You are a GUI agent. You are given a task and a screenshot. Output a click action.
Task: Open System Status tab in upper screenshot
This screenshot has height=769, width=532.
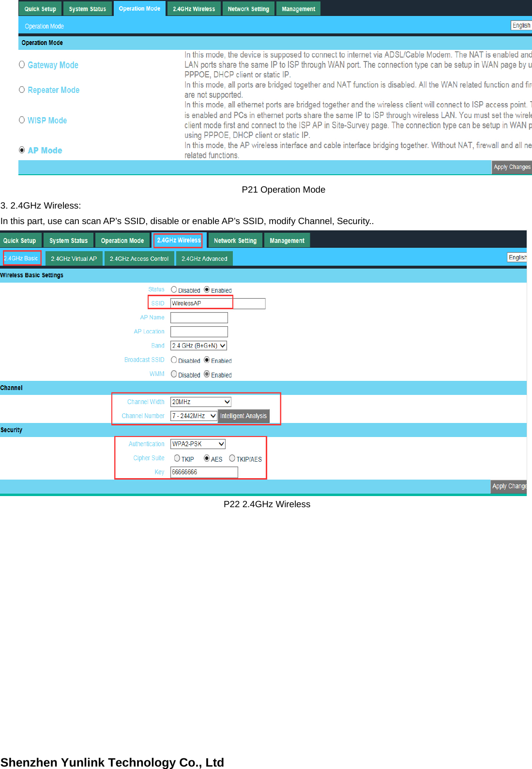point(88,9)
